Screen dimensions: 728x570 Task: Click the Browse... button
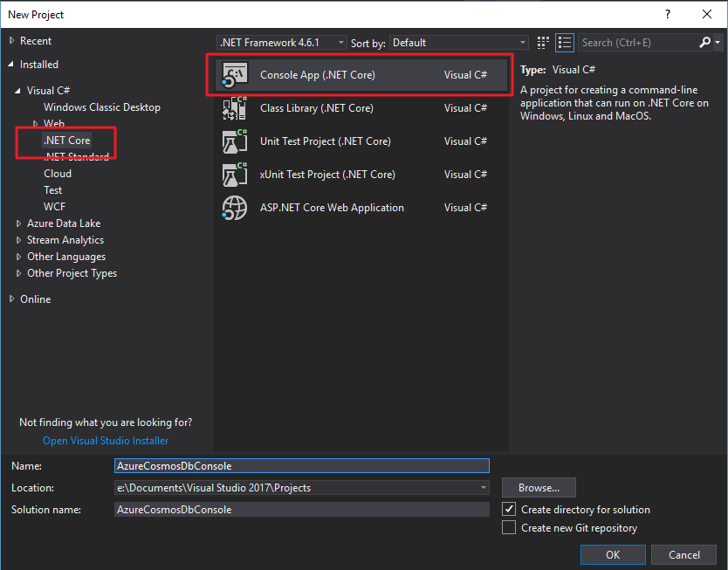(539, 487)
